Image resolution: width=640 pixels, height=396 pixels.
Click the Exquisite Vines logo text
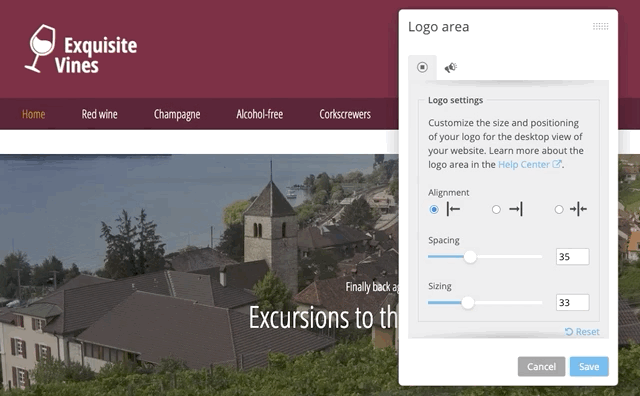96,55
